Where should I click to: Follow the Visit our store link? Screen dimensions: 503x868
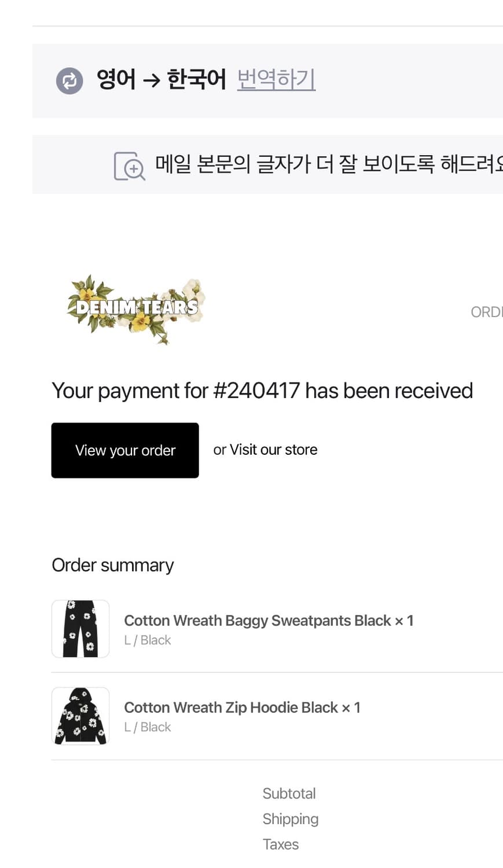(x=273, y=450)
